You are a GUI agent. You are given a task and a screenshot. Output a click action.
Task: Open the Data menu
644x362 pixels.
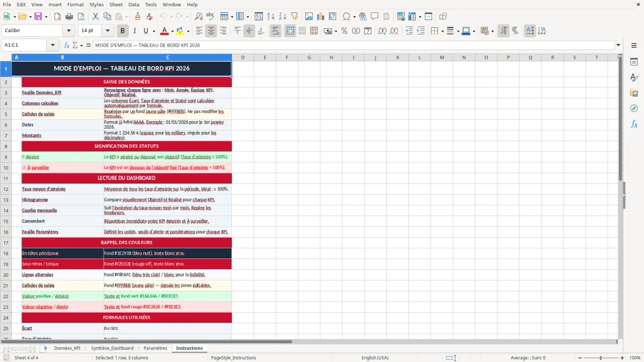134,4
